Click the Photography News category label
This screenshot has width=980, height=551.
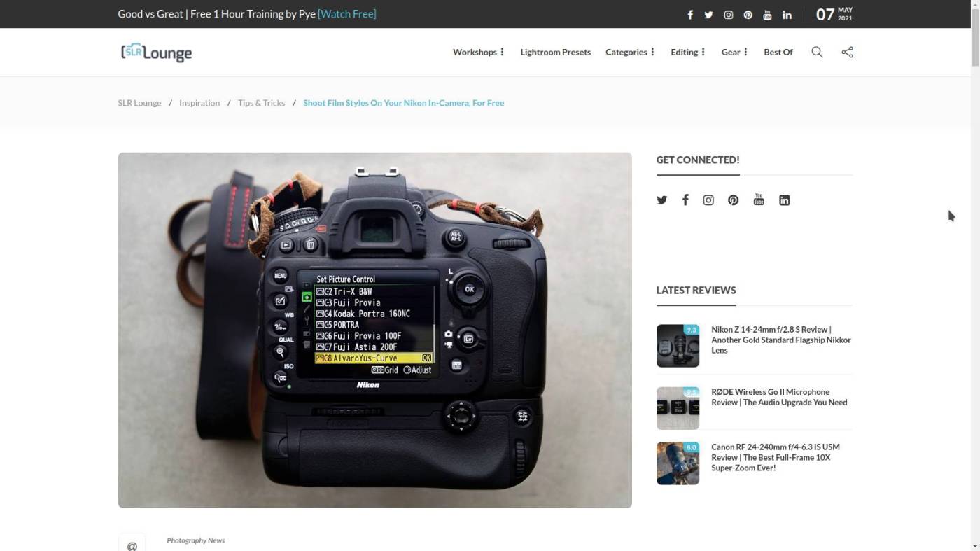pos(196,540)
